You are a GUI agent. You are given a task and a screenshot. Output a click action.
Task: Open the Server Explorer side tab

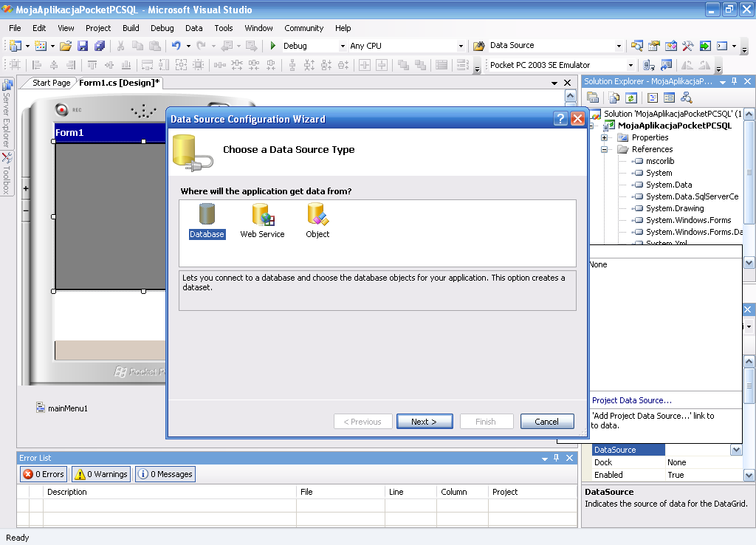tap(7, 113)
